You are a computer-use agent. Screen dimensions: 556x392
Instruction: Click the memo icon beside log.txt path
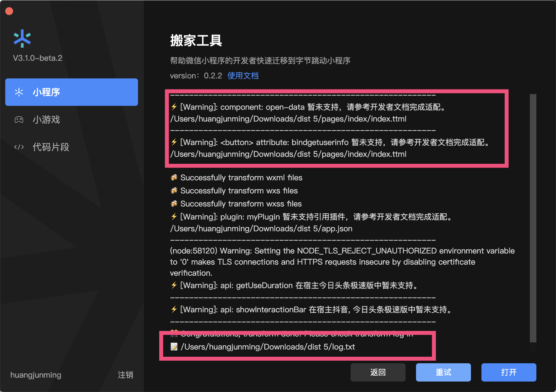pos(174,347)
